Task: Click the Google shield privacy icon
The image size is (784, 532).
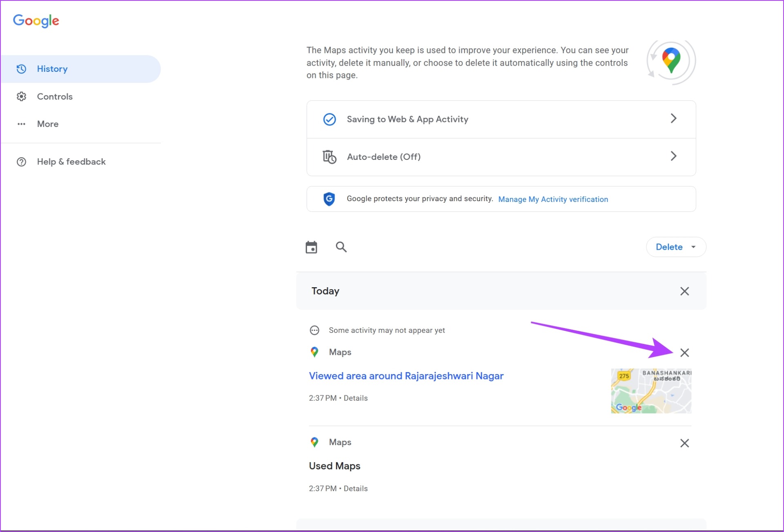Action: tap(329, 199)
